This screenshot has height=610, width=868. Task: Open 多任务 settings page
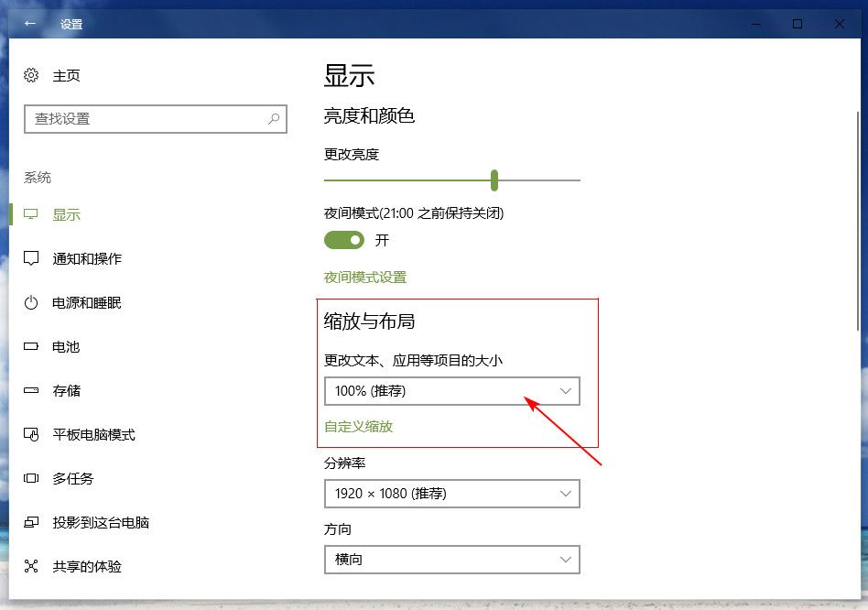tap(73, 478)
